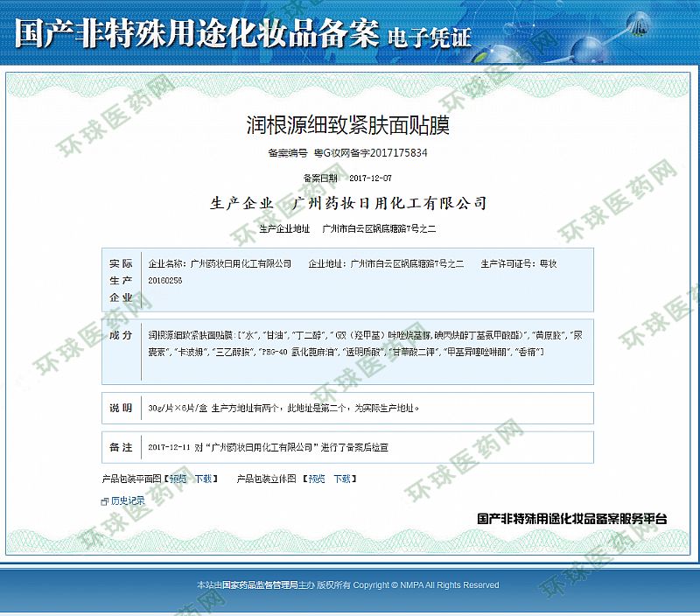The width and height of the screenshot is (700, 616).
Task: Download the 产品包装平面图 file
Action: [x=202, y=479]
